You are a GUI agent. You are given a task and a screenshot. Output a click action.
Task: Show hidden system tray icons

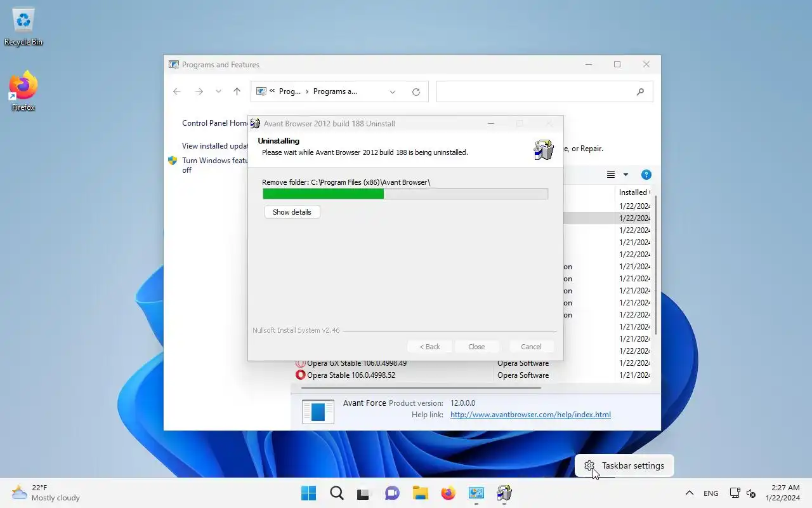(689, 493)
